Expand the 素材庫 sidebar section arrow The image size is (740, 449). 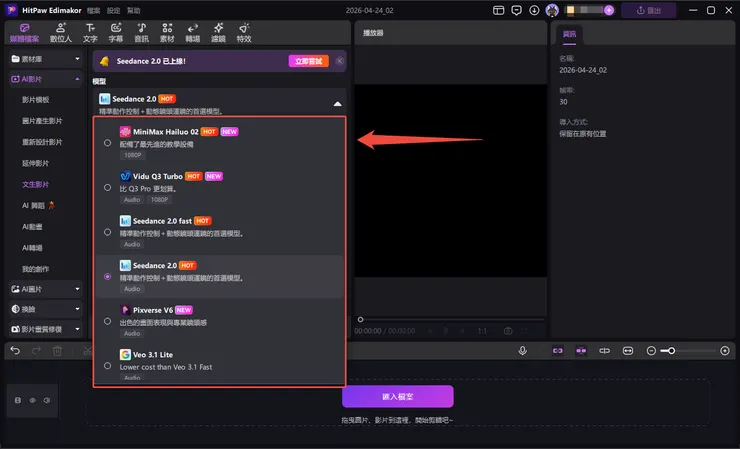[77, 59]
